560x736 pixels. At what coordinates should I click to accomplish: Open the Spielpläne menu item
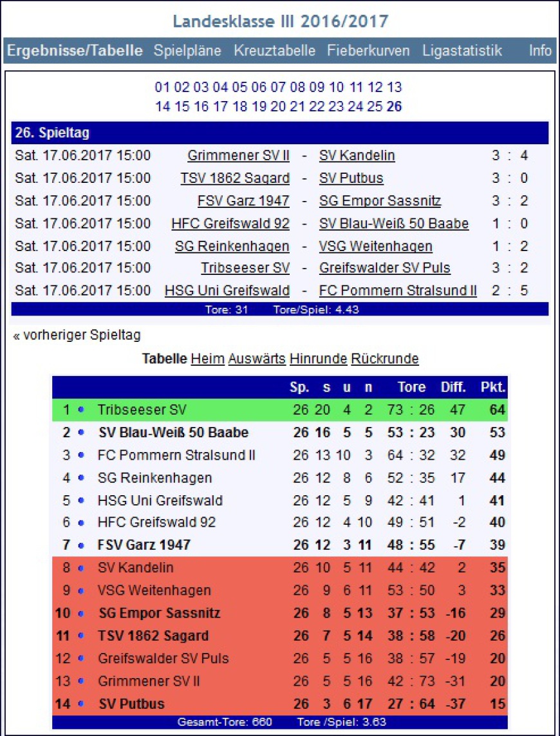coord(187,51)
